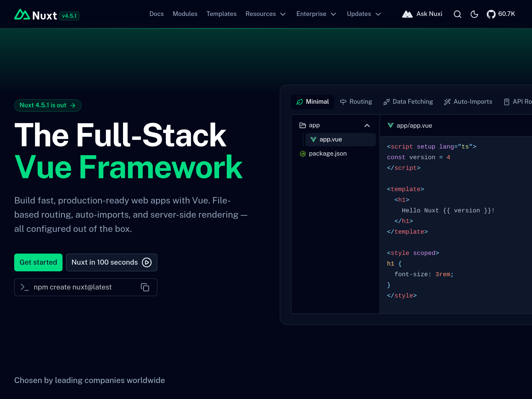532x399 pixels.
Task: Expand the Updates dropdown menu
Action: [364, 14]
